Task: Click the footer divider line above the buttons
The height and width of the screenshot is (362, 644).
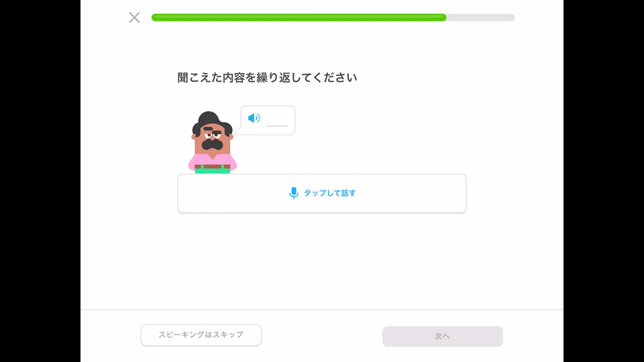Action: [x=322, y=310]
